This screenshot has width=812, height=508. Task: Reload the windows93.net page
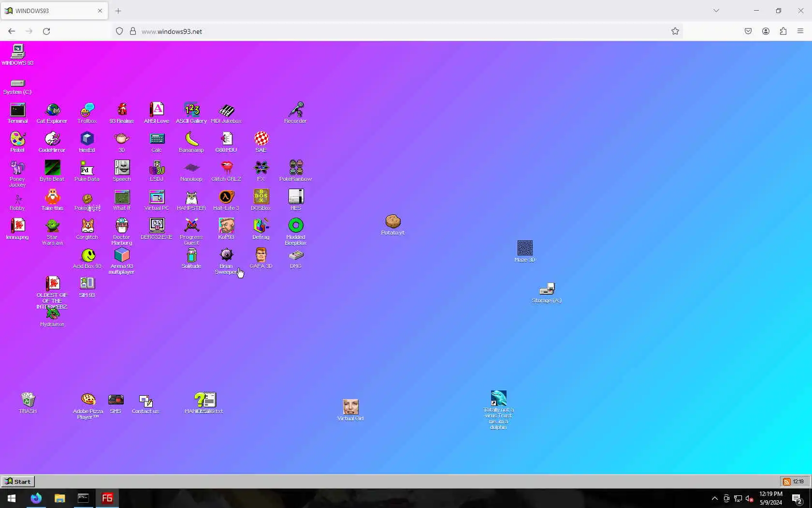46,31
